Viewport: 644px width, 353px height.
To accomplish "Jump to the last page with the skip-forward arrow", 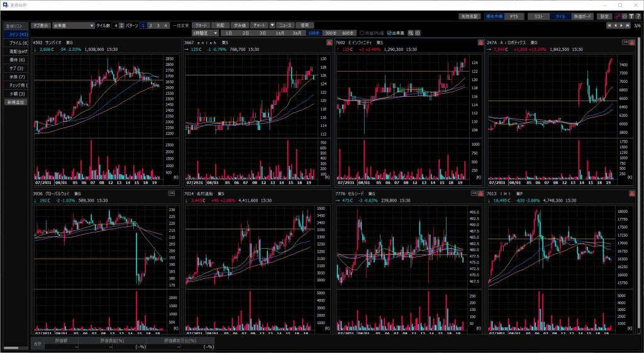I will tap(628, 26).
